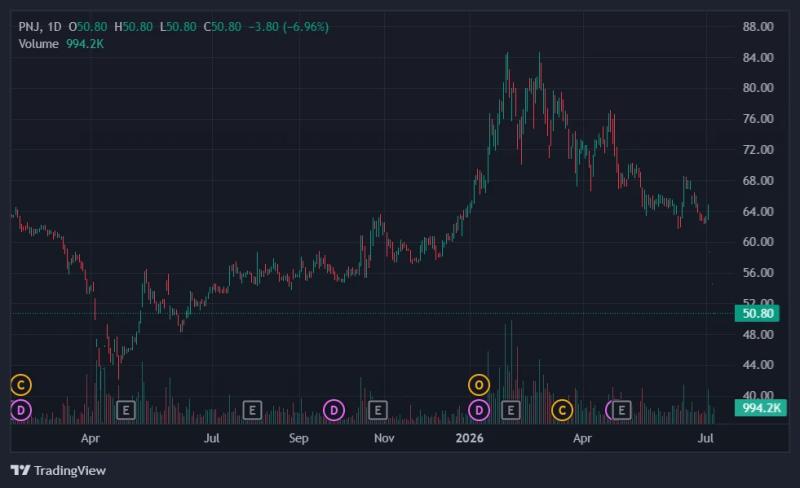Click the 64.00 price axis label
This screenshot has width=800, height=488.
coord(758,211)
